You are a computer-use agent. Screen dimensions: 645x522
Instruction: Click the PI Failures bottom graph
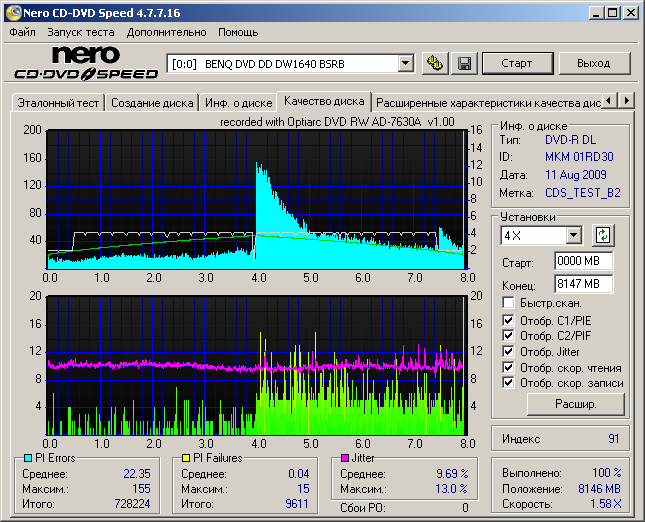257,365
